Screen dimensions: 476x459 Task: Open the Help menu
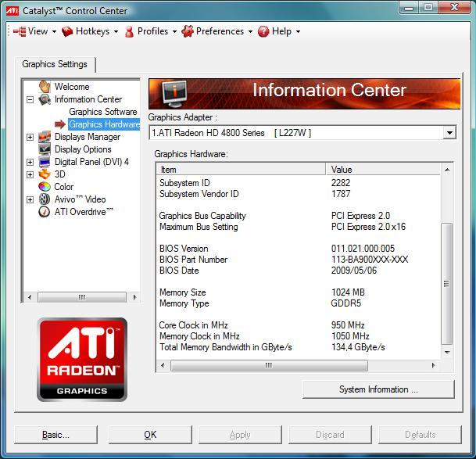[x=279, y=31]
